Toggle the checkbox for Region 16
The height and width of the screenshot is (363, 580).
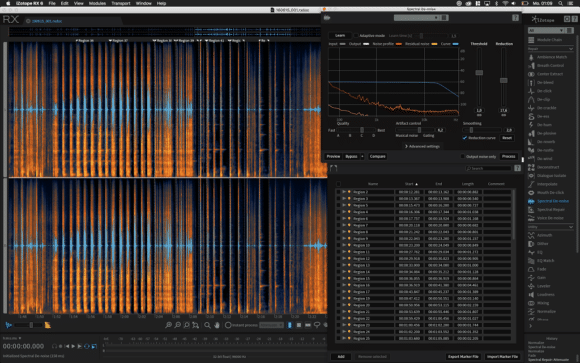pyautogui.click(x=338, y=285)
